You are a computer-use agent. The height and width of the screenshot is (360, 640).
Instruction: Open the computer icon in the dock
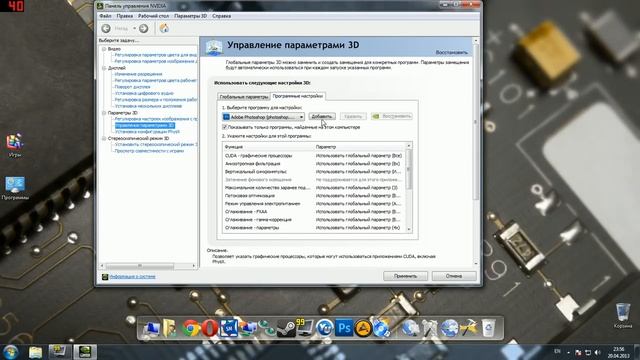tap(151, 329)
